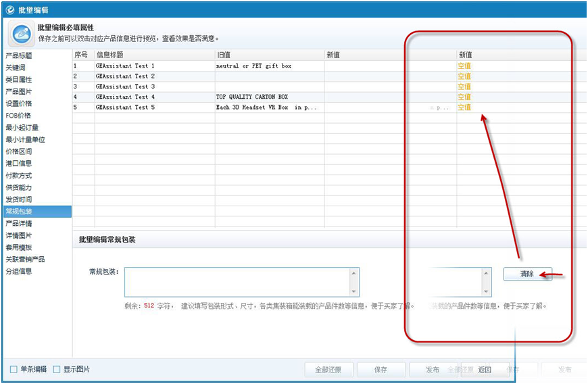Click the 保存 button
The image size is (588, 384).
coord(381,370)
